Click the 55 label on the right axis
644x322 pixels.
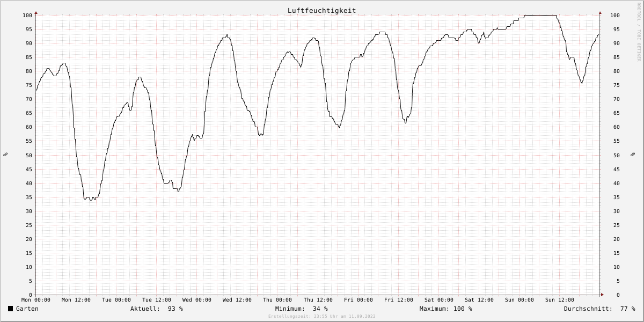coord(617,141)
